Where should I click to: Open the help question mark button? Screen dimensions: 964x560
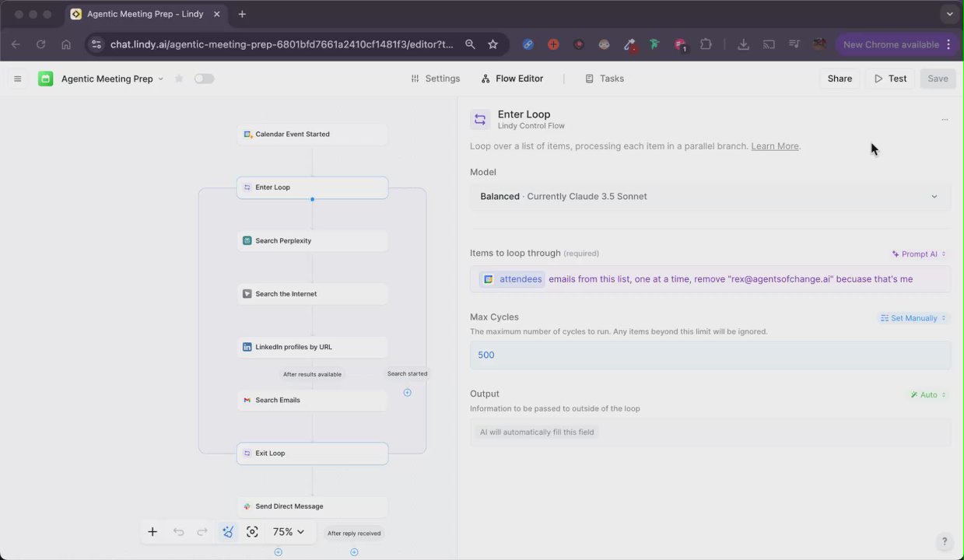click(945, 542)
